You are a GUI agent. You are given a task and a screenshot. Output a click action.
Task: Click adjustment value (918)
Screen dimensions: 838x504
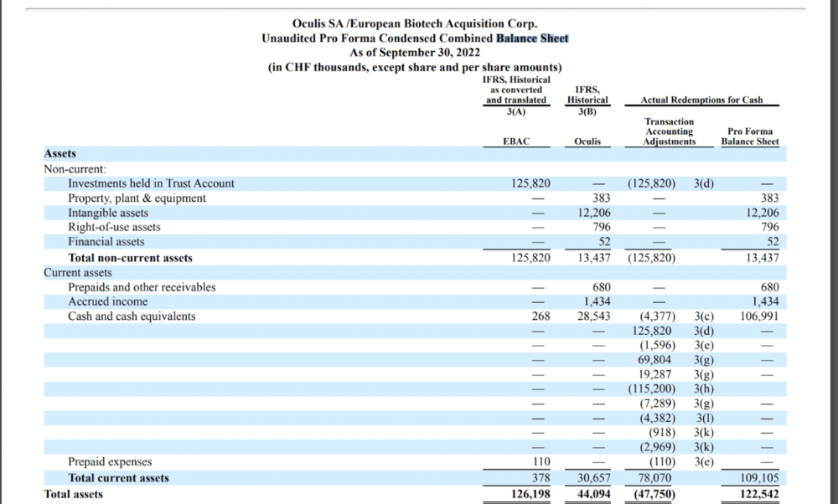tap(662, 433)
